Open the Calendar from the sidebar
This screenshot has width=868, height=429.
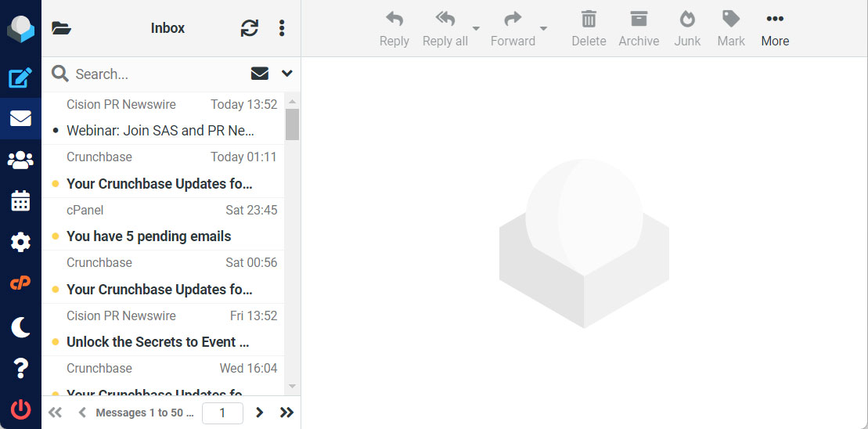20,201
